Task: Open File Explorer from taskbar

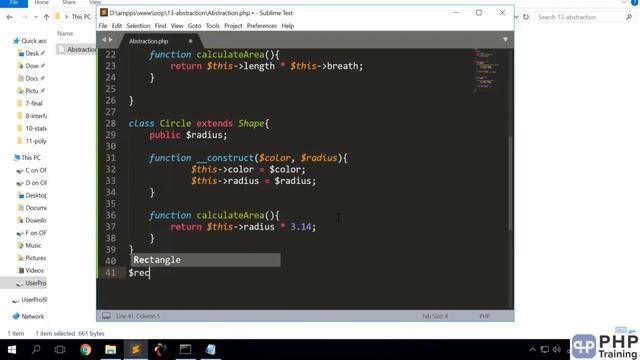Action: [111, 350]
